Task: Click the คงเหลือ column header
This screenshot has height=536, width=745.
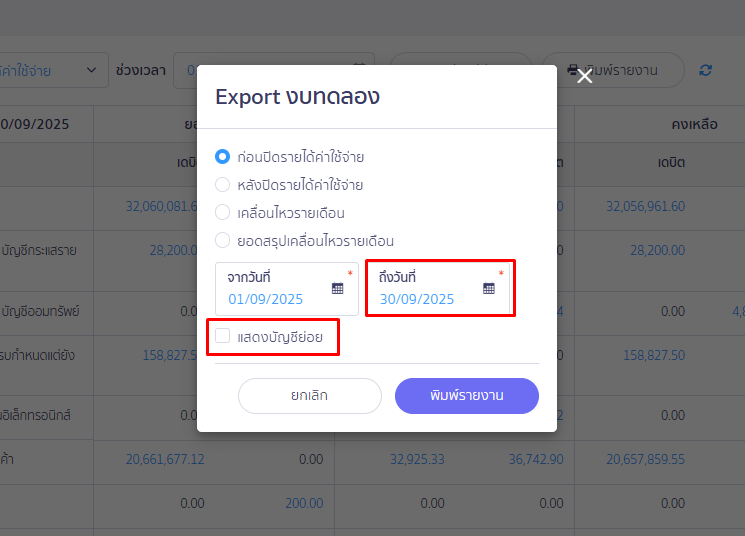Action: (694, 124)
